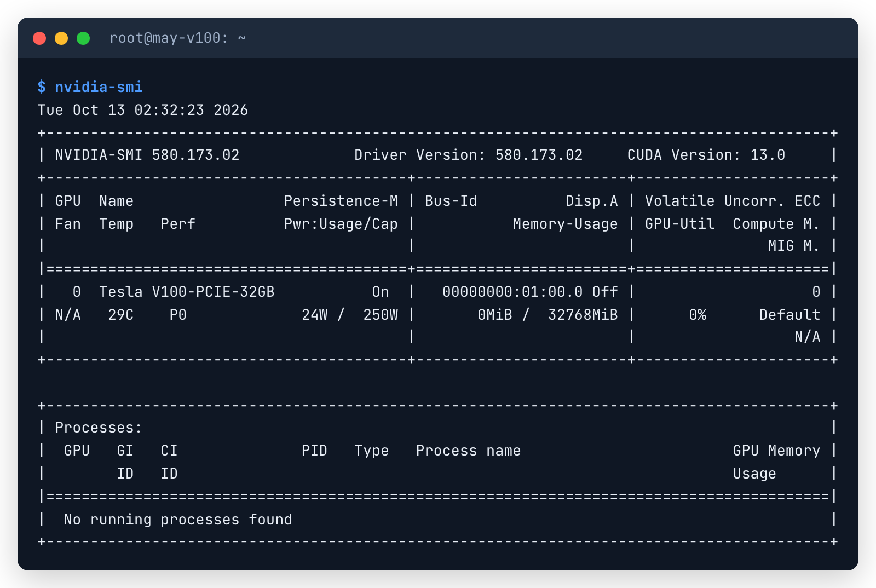Click the green maximize window button
The image size is (876, 588).
pos(83,38)
